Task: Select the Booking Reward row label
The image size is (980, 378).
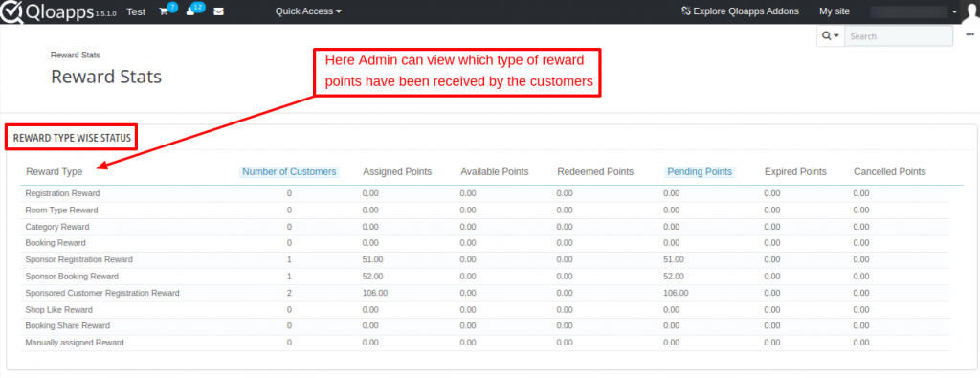Action: tap(56, 243)
